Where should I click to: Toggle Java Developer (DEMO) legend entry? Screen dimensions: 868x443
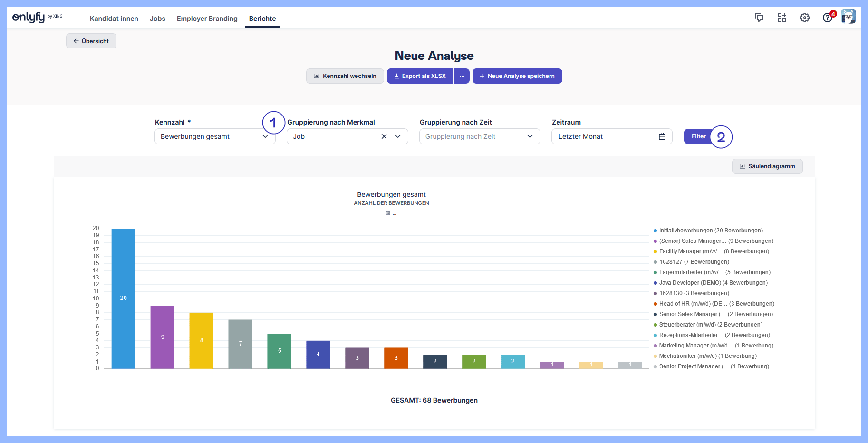(713, 283)
